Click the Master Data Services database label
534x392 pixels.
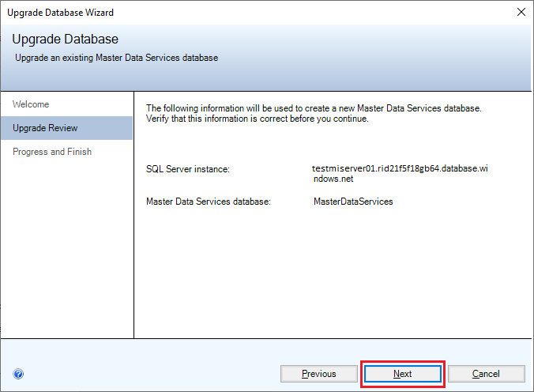pos(209,202)
